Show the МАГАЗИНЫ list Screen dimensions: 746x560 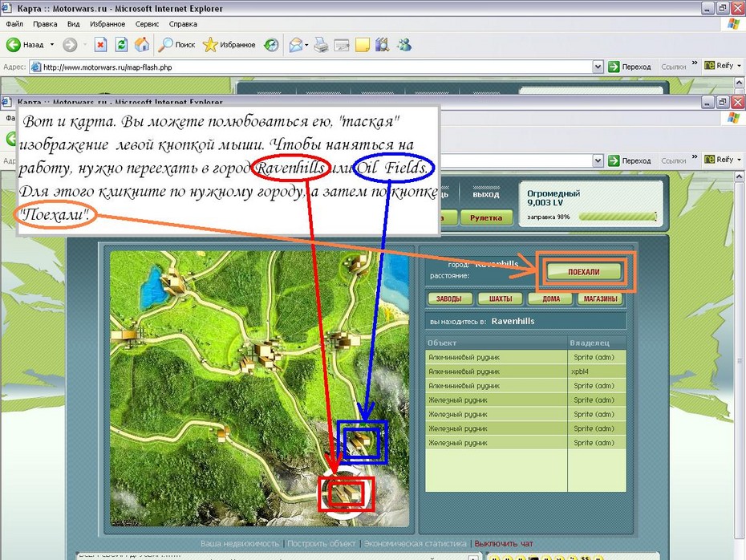(601, 298)
